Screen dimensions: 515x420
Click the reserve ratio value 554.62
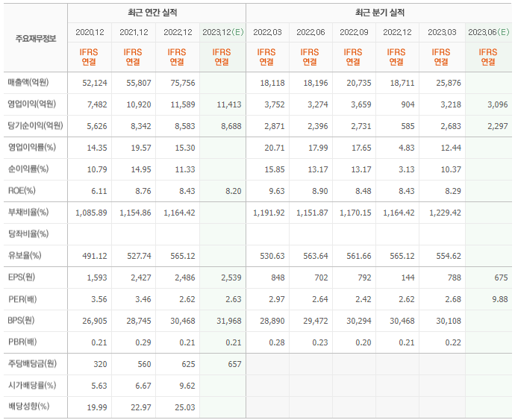[x=449, y=256]
